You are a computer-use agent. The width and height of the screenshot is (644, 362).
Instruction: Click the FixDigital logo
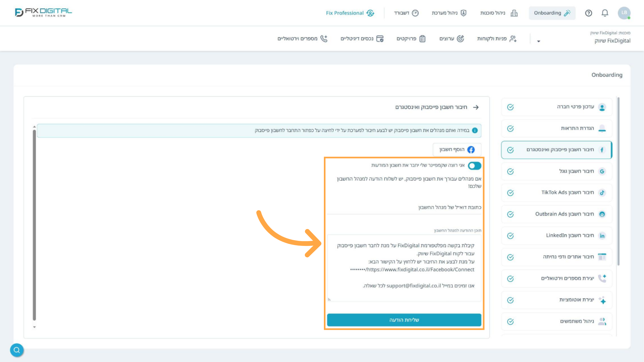pyautogui.click(x=43, y=12)
